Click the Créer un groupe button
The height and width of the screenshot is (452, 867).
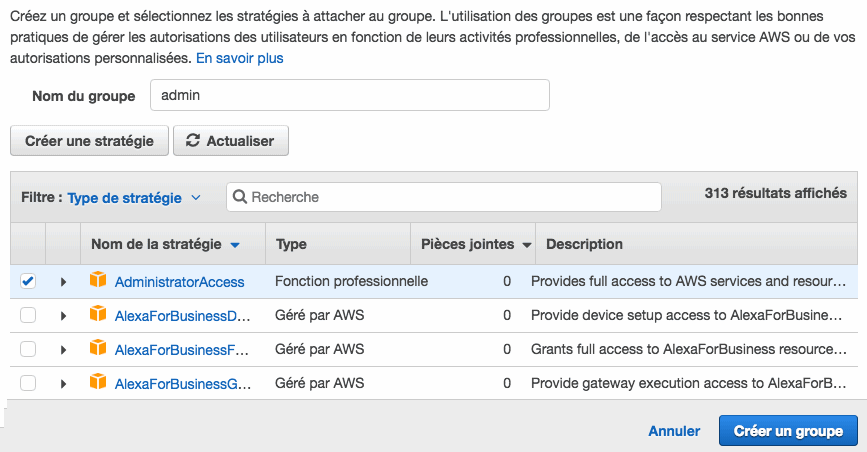tap(788, 431)
